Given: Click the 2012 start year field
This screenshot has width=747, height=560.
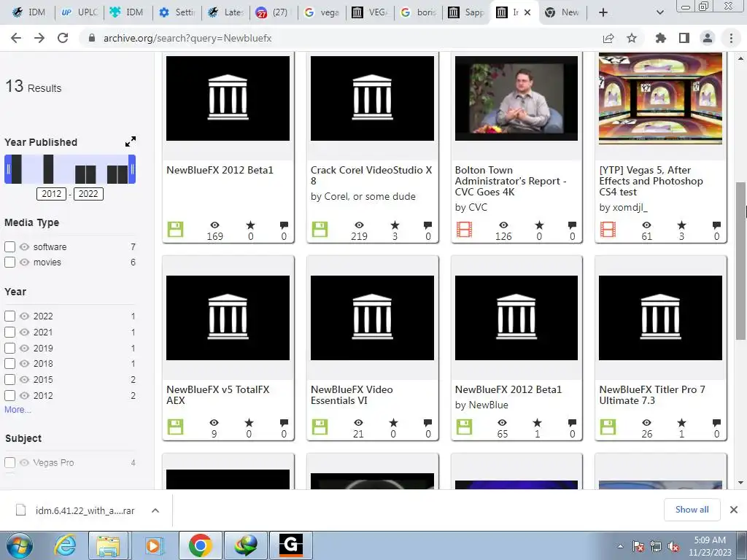Looking at the screenshot, I should [52, 193].
